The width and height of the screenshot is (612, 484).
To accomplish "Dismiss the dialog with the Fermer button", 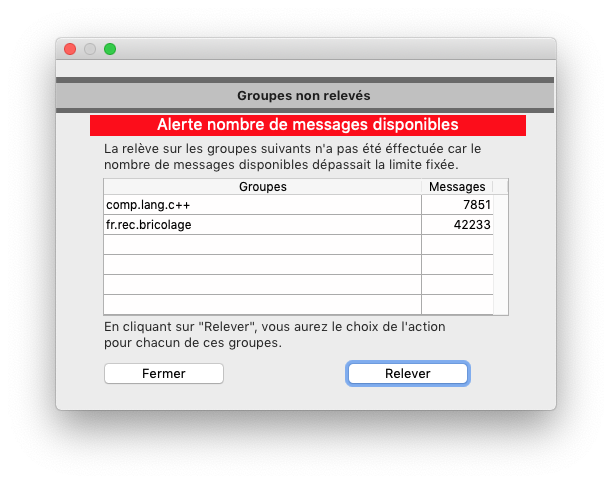I will click(x=164, y=374).
